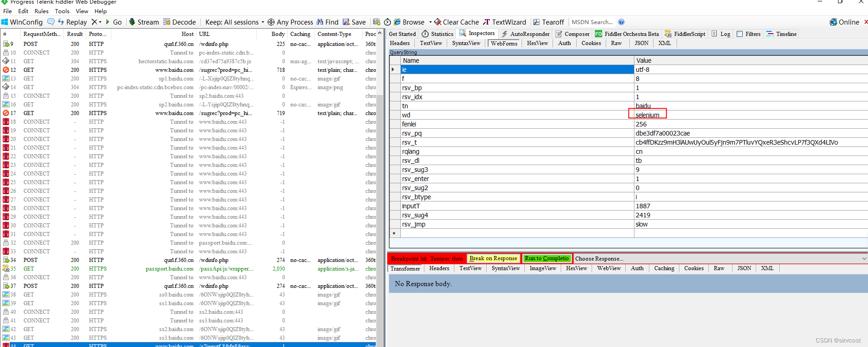Click the TextWizard icon
The height and width of the screenshot is (347, 868).
coord(486,22)
